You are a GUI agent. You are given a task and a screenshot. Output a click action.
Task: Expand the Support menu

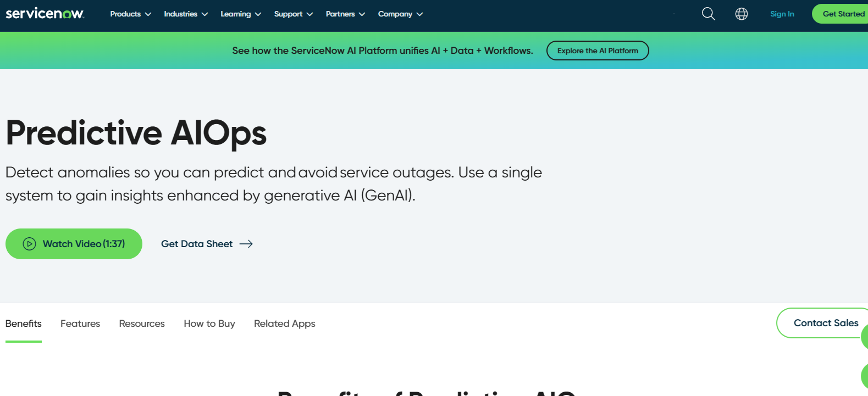click(294, 14)
